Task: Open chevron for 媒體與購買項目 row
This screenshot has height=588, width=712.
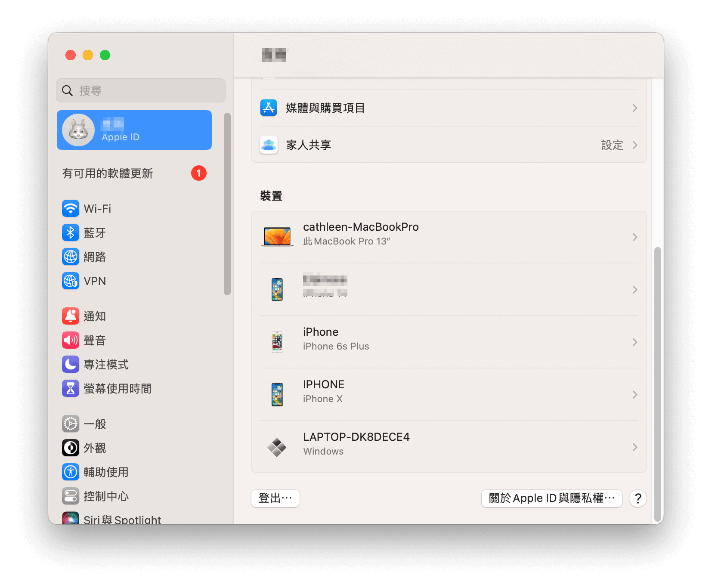Action: click(635, 108)
